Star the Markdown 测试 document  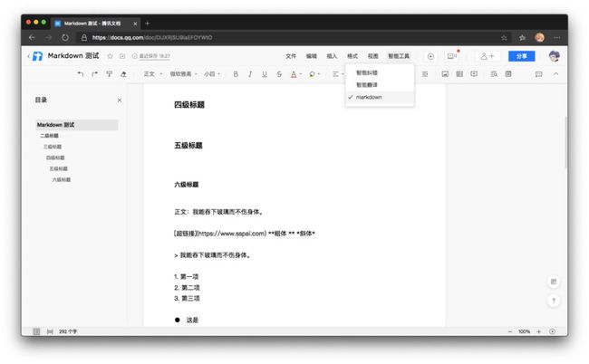(x=110, y=56)
